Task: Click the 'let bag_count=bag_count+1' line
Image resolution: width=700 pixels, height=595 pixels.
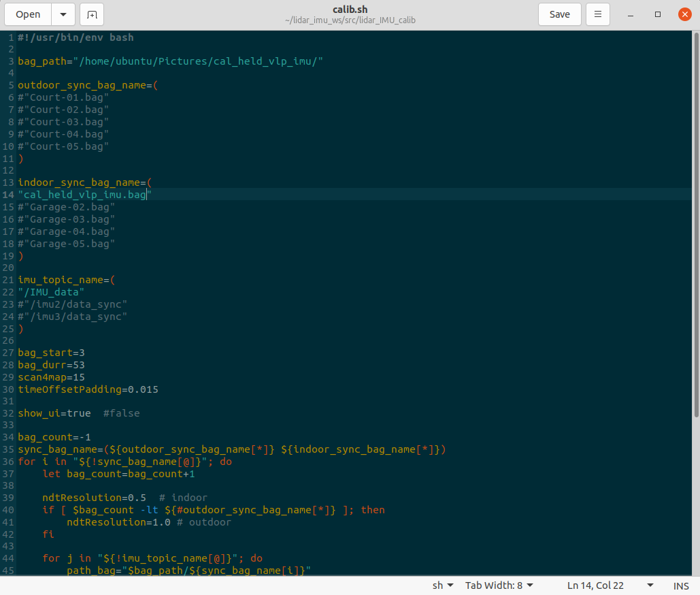Action: pyautogui.click(x=118, y=474)
